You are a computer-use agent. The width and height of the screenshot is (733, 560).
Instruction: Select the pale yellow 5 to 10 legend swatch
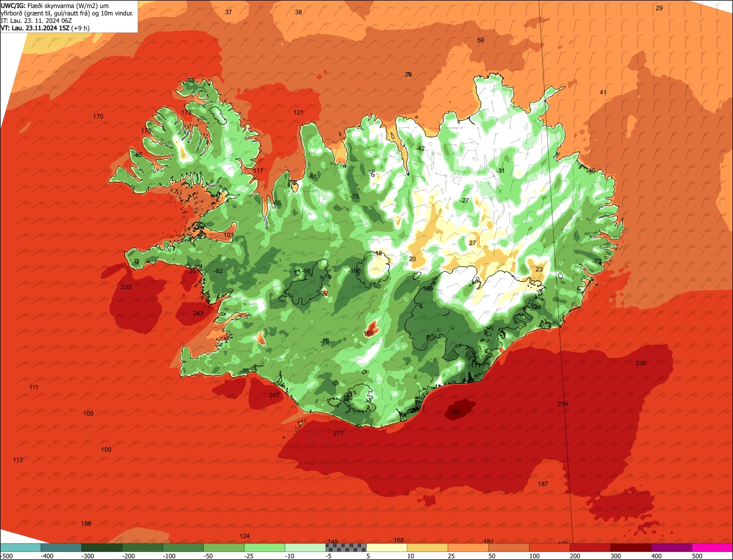[387, 548]
